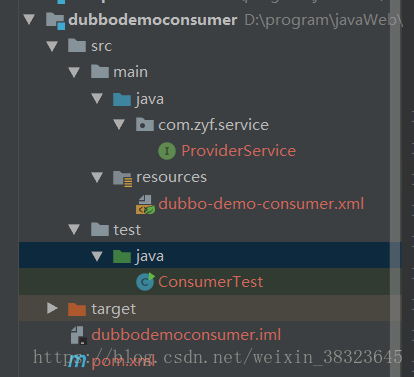Select the com.zyf.service package label
Screen dimensions: 414x377
[213, 125]
